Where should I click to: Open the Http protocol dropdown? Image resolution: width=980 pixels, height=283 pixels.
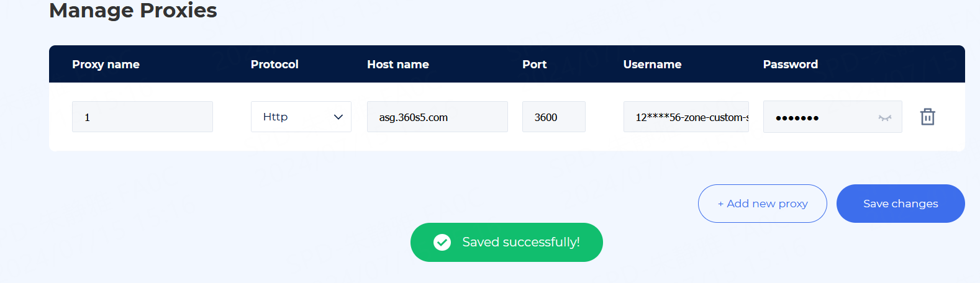point(301,117)
